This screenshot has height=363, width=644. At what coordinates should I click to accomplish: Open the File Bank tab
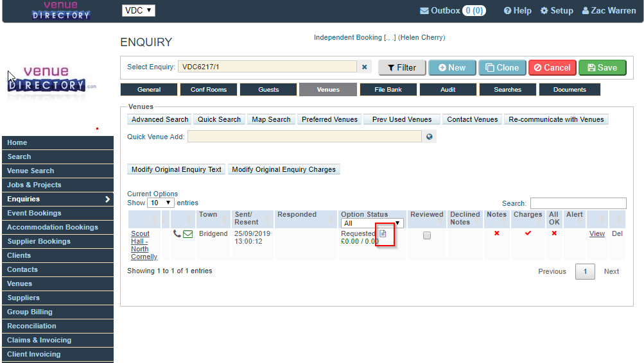tap(388, 89)
